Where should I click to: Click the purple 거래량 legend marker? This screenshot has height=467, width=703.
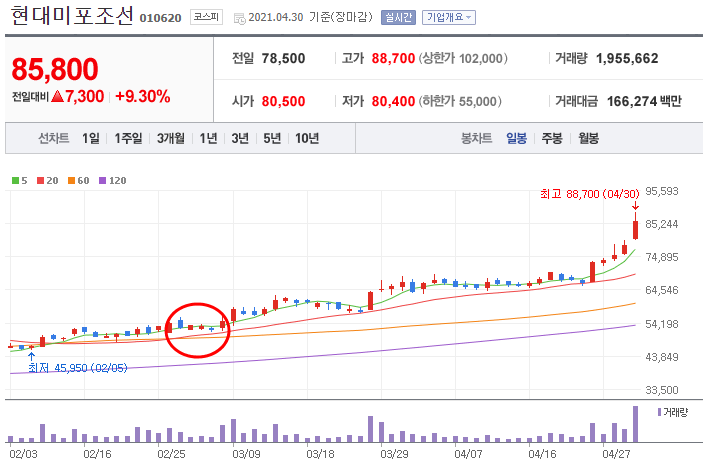659,412
